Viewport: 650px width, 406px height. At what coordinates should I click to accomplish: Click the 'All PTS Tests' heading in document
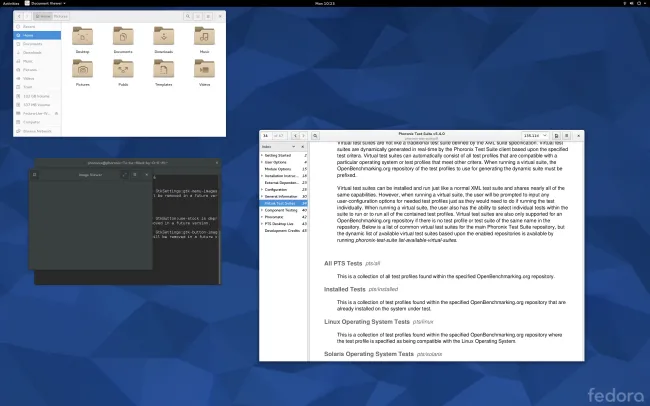tap(343, 263)
